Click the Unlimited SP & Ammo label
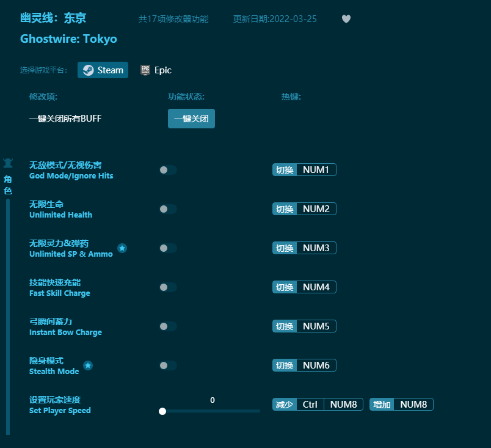 (71, 254)
